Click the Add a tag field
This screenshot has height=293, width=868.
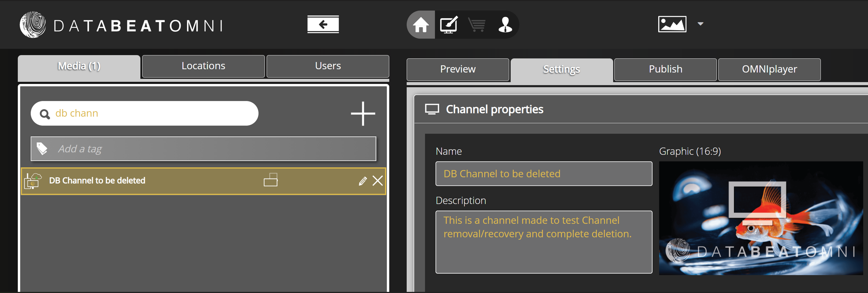point(203,149)
